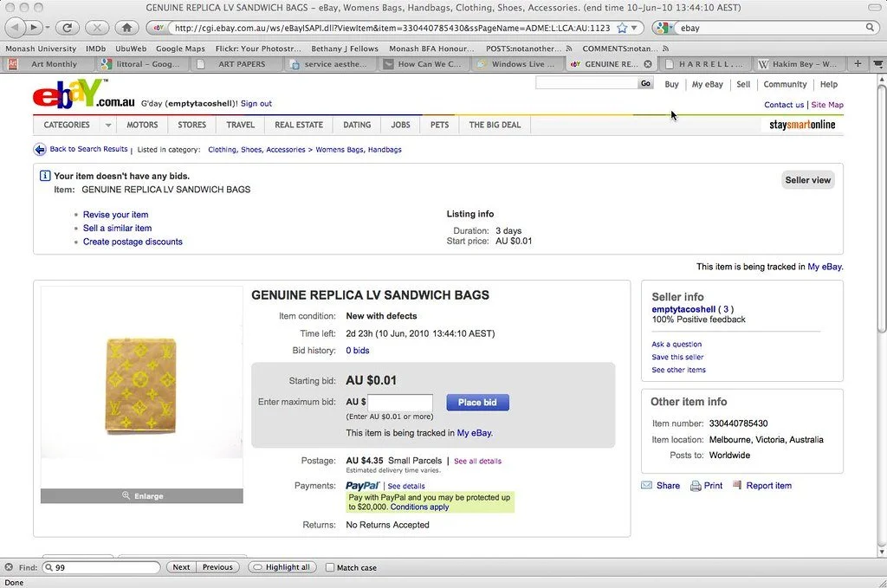The width and height of the screenshot is (887, 588).
Task: Click the Share envelope icon
Action: point(646,485)
